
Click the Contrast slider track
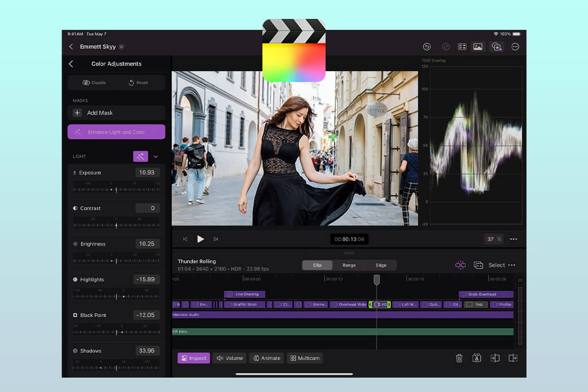tap(116, 225)
